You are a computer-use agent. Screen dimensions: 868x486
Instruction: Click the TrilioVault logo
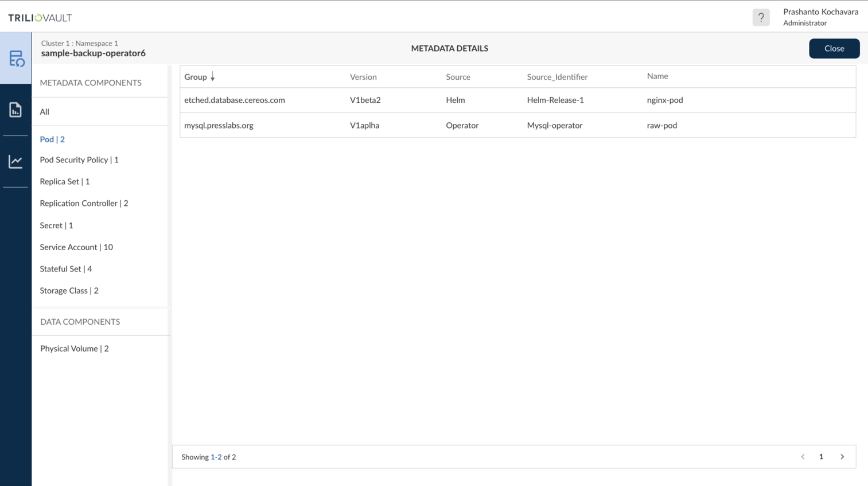pos(40,18)
